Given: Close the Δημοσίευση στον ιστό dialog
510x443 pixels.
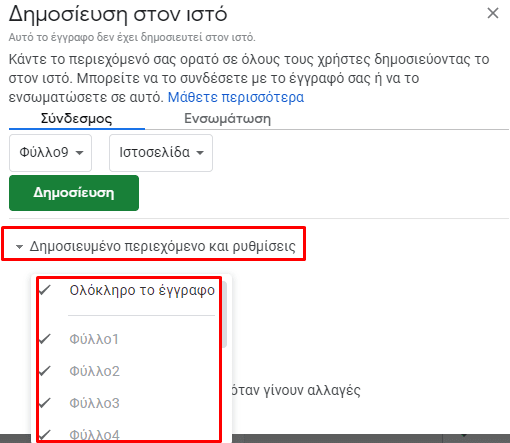Looking at the screenshot, I should coord(493,13).
